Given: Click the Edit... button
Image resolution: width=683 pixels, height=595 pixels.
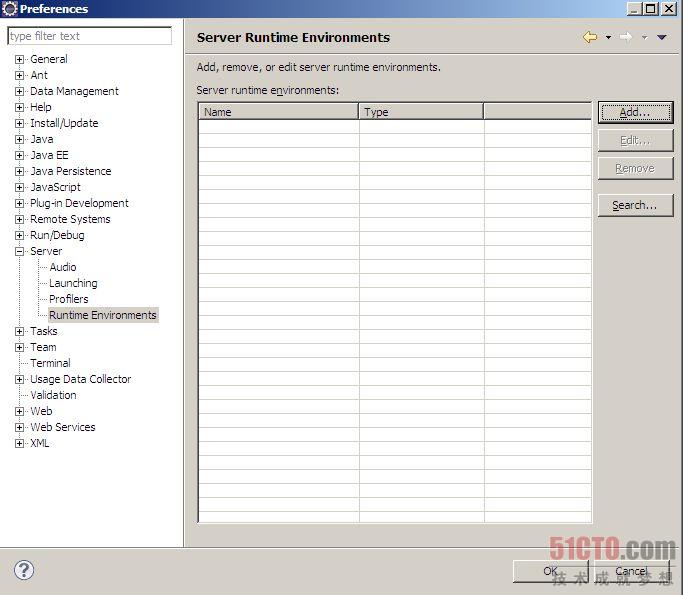Looking at the screenshot, I should [636, 141].
